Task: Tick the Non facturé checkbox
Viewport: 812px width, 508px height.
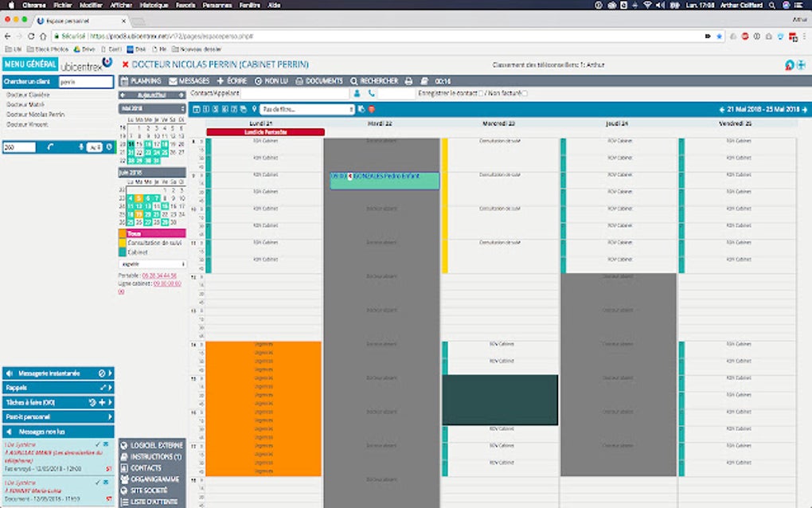Action: coord(525,94)
